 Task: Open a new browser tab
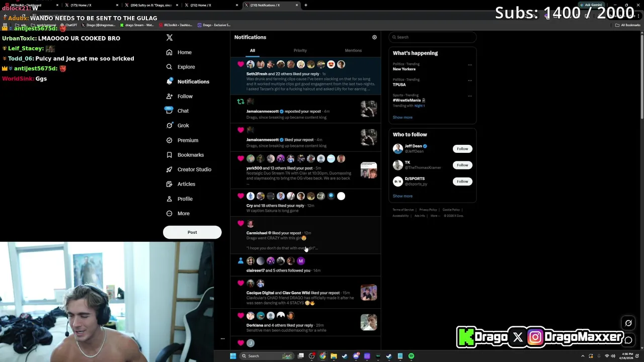[306, 5]
